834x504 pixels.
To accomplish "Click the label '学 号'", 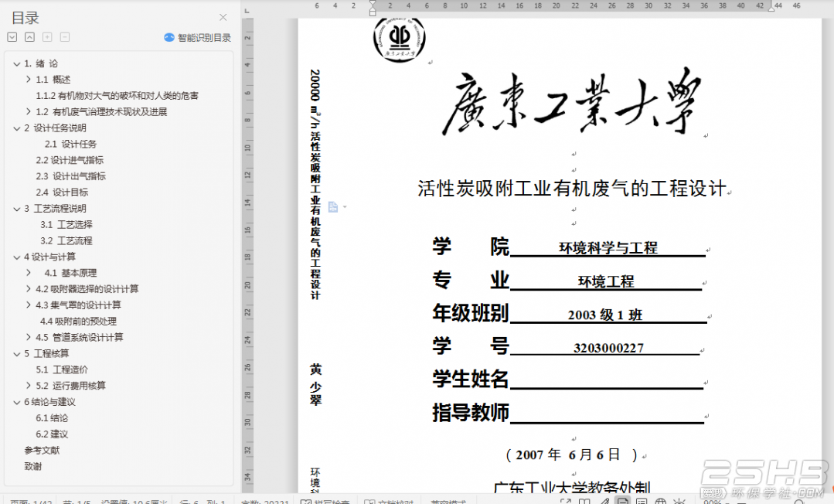I will click(471, 346).
